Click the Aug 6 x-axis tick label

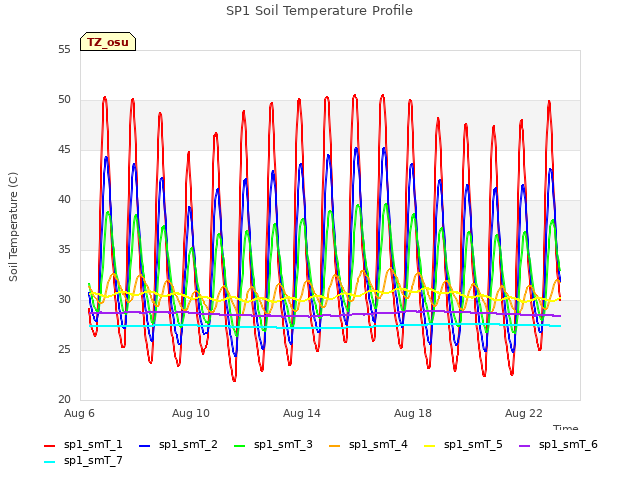79,413
